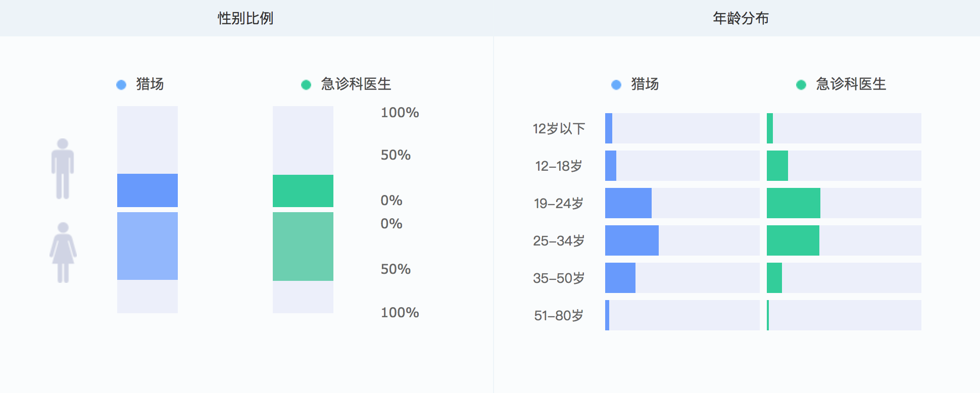Image resolution: width=980 pixels, height=393 pixels.
Task: Click the 急诊科医生 female ratio light-green bar
Action: point(303,247)
